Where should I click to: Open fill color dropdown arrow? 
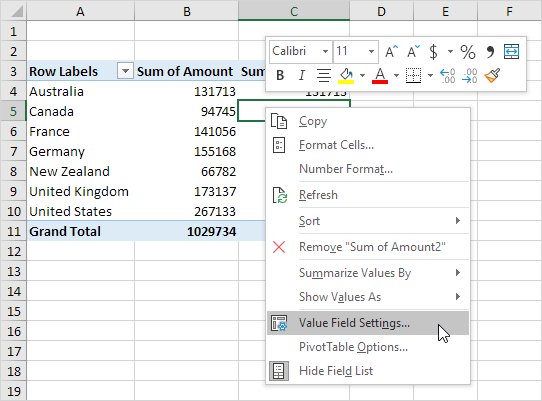tap(362, 75)
